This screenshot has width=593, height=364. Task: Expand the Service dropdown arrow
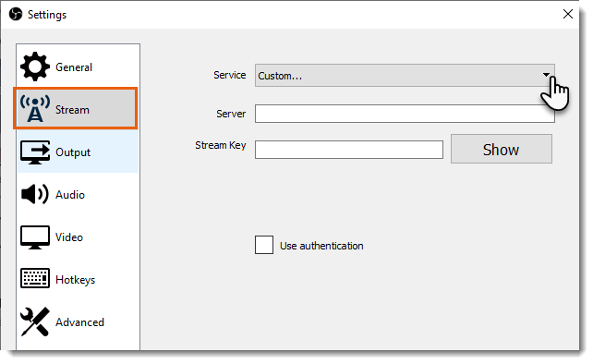tap(546, 75)
